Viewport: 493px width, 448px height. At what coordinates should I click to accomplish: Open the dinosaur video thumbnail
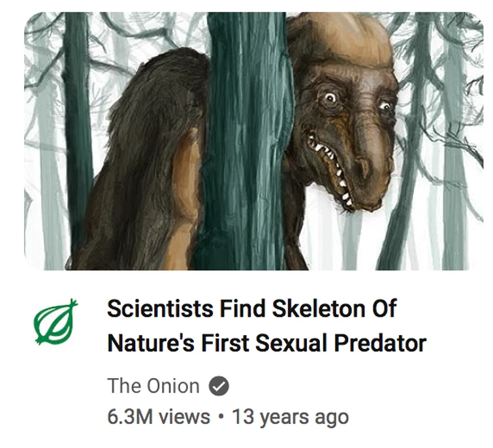point(253,141)
